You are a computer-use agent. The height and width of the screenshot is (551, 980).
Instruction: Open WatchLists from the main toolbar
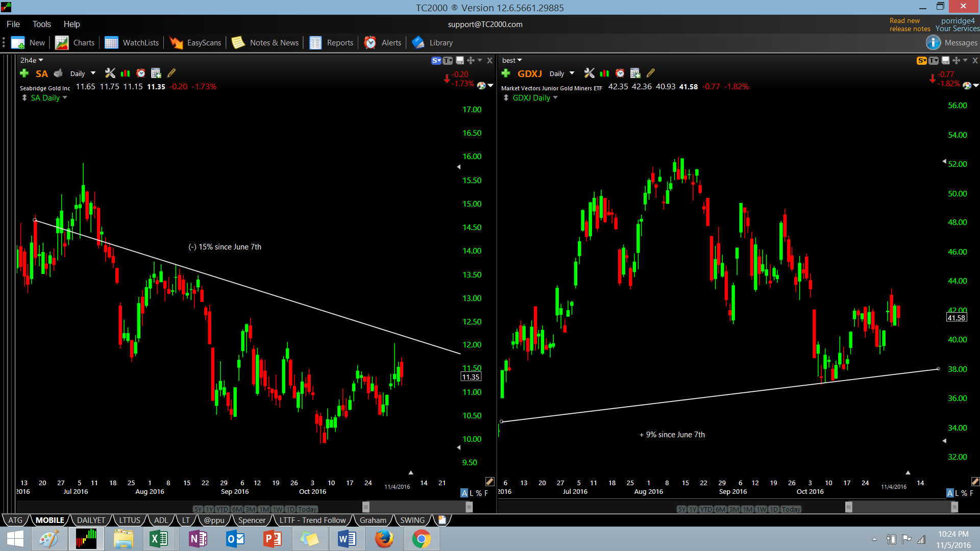[132, 43]
